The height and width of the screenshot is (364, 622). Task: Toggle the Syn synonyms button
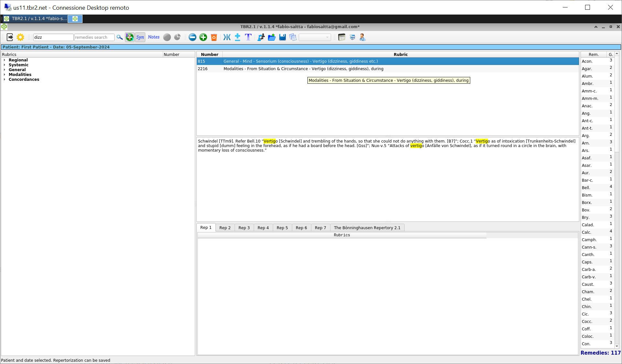[x=140, y=37]
